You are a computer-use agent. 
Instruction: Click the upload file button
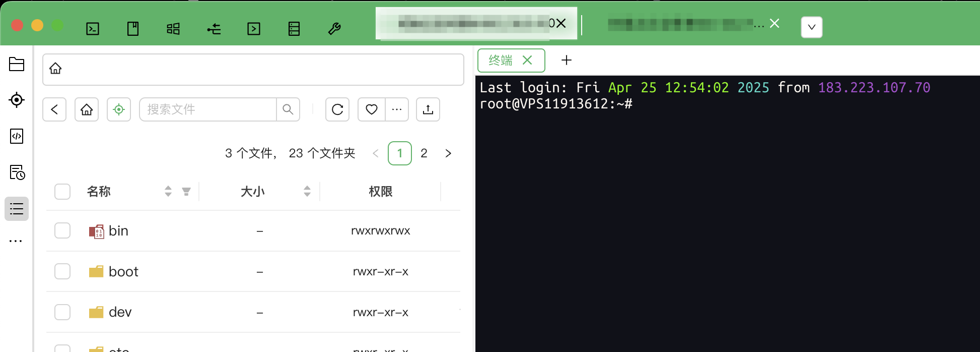point(428,109)
